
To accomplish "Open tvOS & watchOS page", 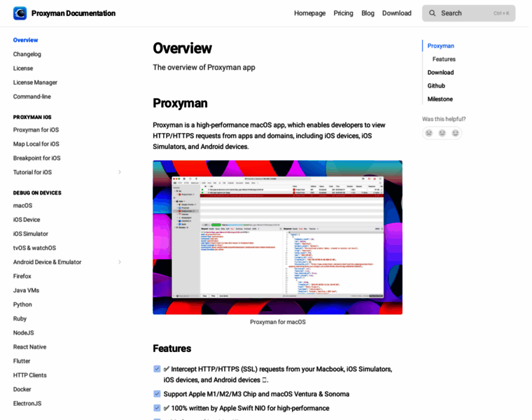I will pos(34,248).
